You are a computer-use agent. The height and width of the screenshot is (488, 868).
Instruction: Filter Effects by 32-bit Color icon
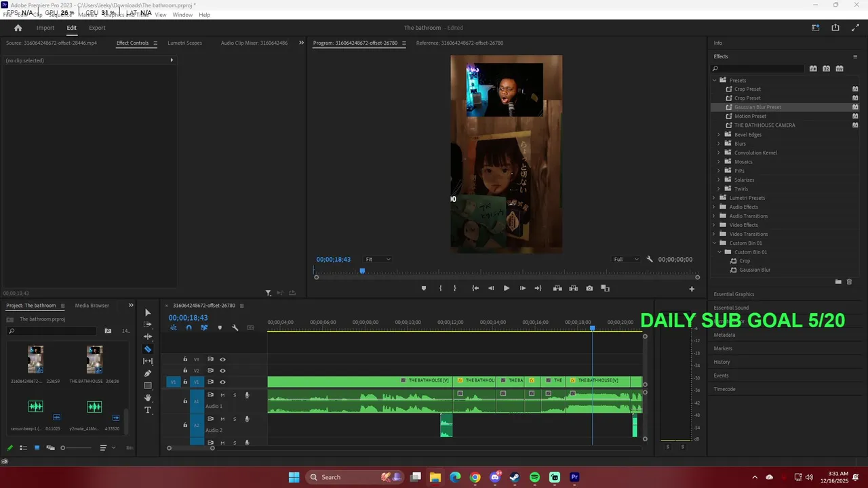pos(826,68)
